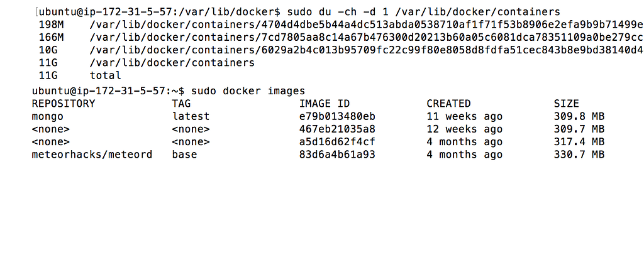Click the 166M container directory path

[366, 38]
